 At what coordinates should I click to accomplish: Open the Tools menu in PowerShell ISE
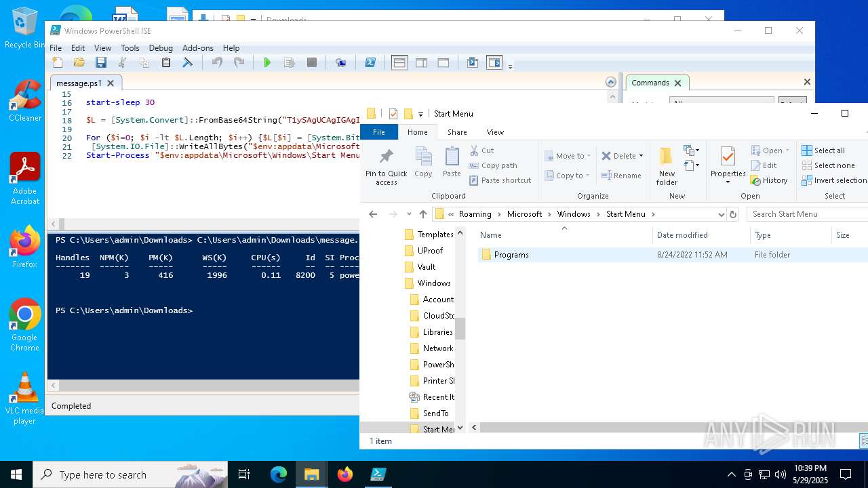point(130,48)
